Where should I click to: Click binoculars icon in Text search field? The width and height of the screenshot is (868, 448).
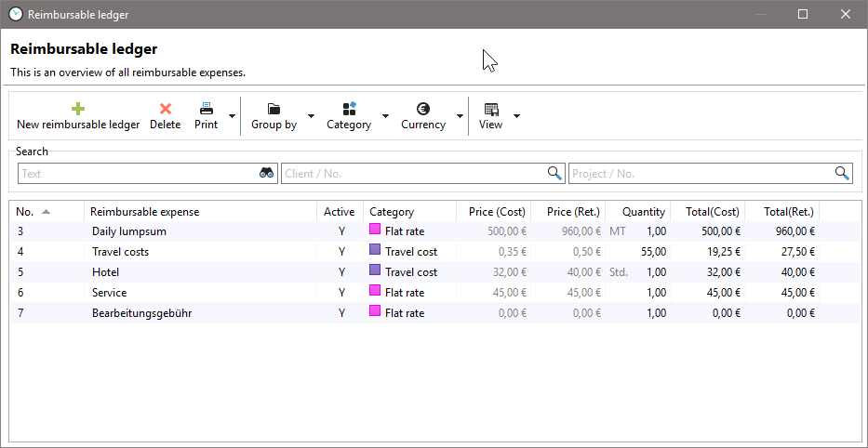click(266, 173)
